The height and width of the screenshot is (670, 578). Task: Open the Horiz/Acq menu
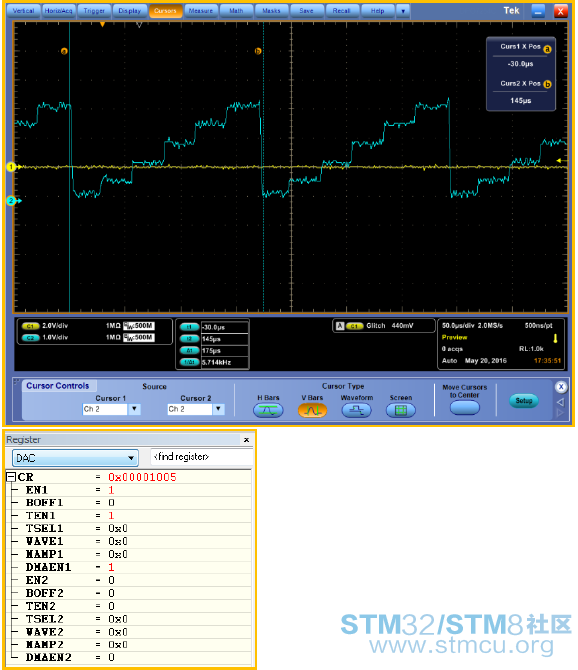pos(59,11)
